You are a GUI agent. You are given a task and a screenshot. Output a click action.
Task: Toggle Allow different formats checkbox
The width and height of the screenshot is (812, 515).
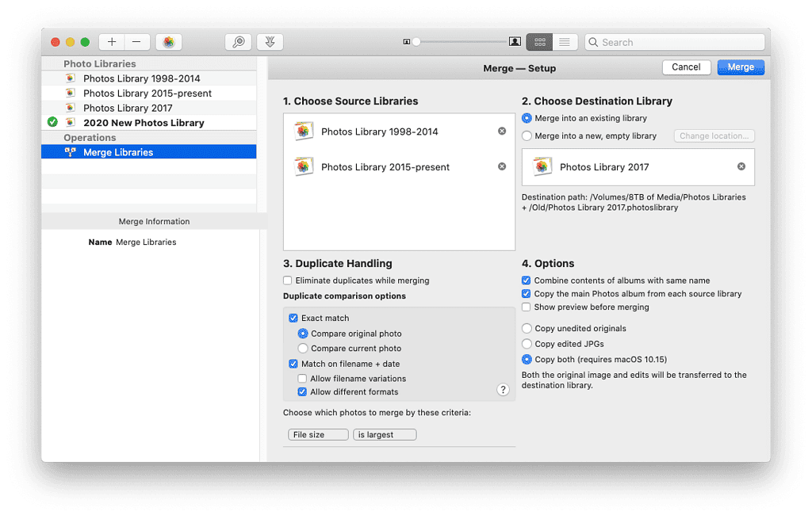point(302,392)
